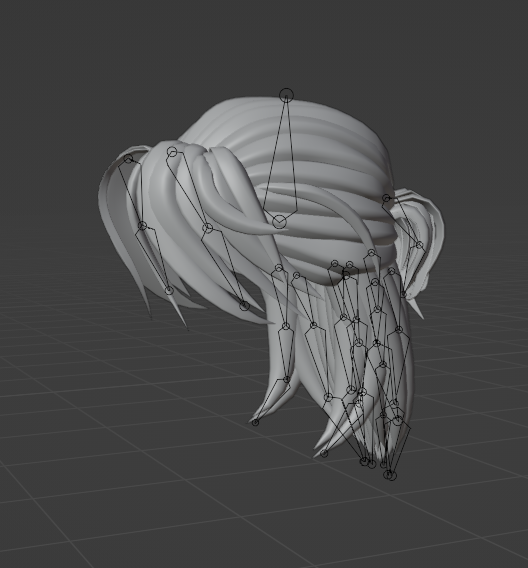Select the lower bone of the thick left pigtail

[x=225, y=266]
